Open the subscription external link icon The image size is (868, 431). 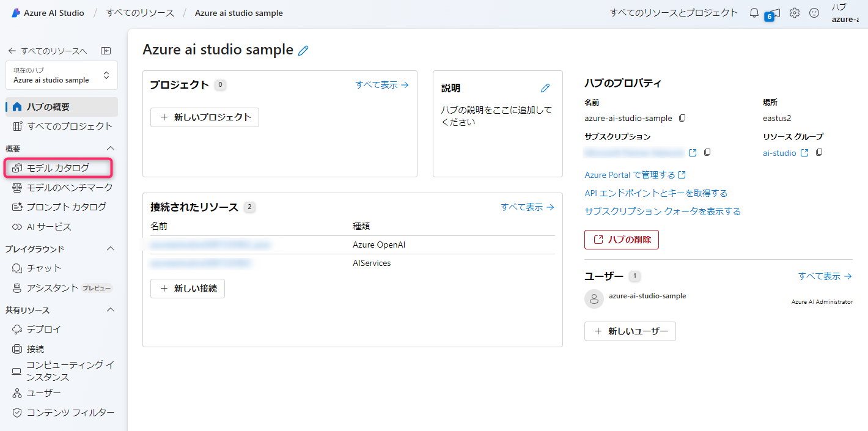point(693,153)
